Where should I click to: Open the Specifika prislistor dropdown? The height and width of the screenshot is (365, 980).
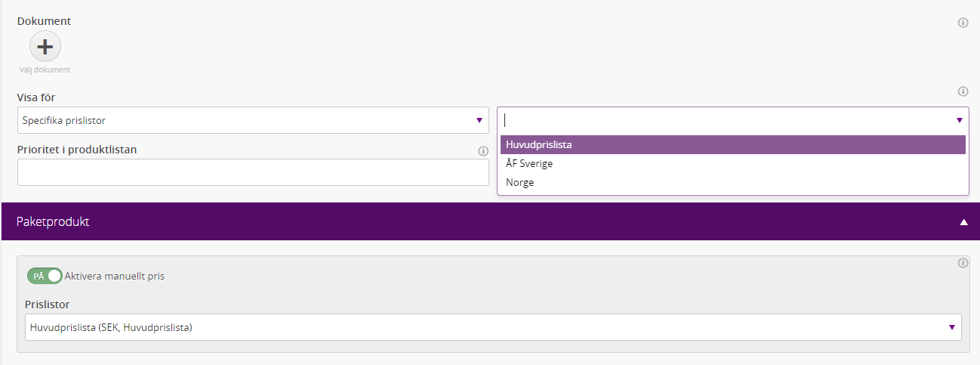coord(253,120)
